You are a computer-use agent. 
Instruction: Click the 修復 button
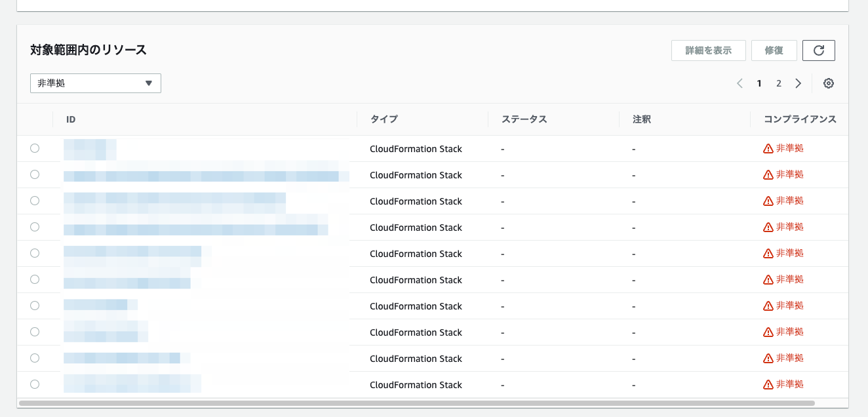pos(774,50)
